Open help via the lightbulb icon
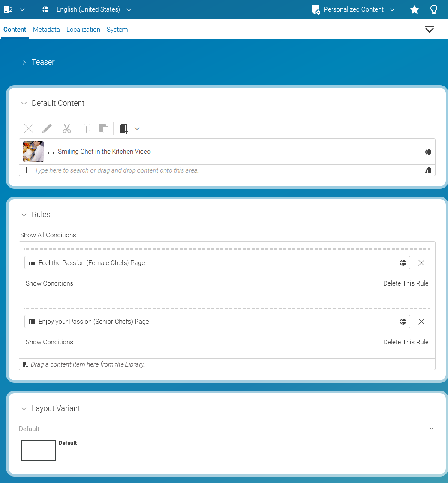 (434, 9)
